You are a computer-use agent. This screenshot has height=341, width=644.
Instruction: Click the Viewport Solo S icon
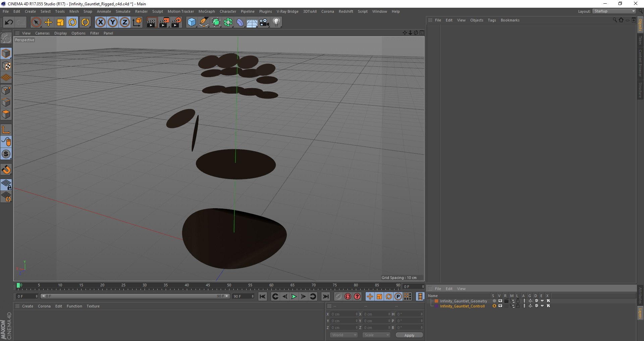6,154
